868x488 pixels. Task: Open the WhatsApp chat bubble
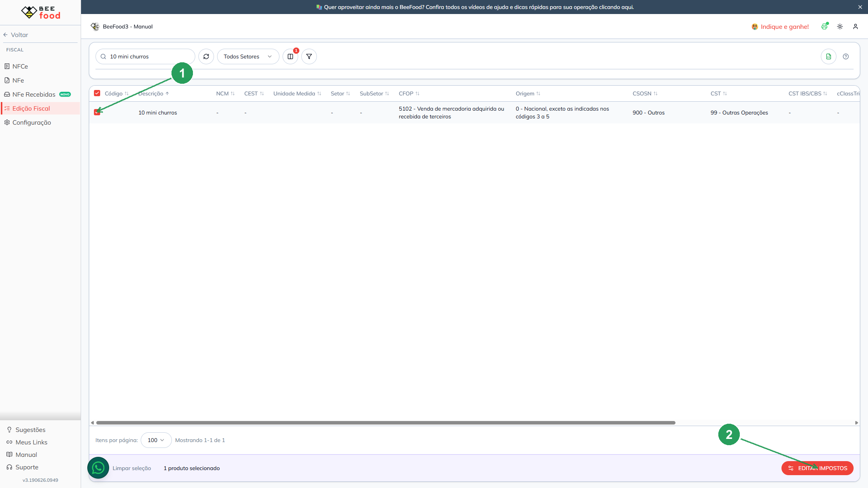tap(98, 468)
